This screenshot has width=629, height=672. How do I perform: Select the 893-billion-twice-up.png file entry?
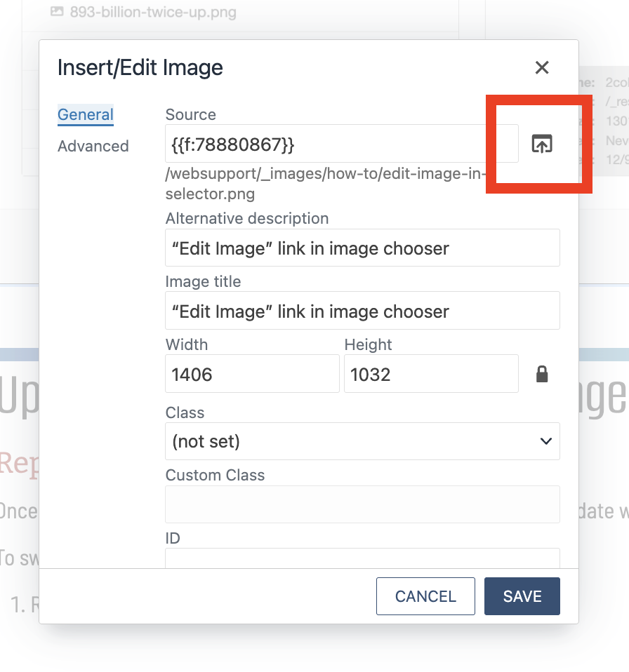(x=153, y=12)
